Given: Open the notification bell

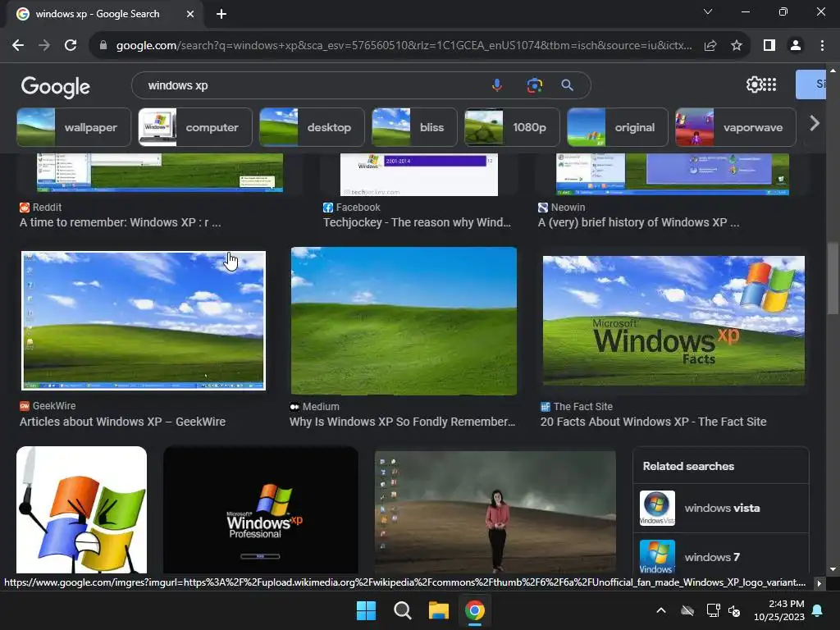Looking at the screenshot, I should (x=818, y=610).
